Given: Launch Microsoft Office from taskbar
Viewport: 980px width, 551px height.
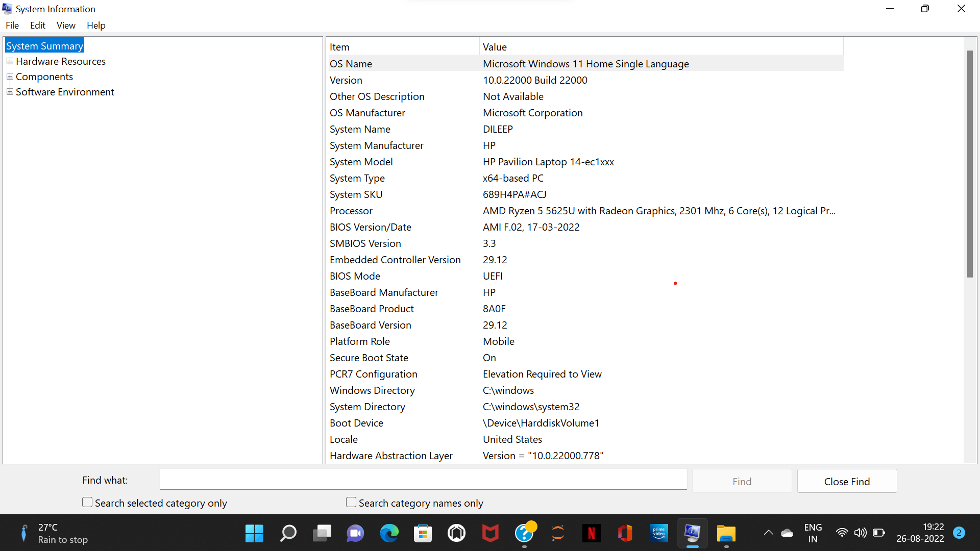Looking at the screenshot, I should click(625, 533).
